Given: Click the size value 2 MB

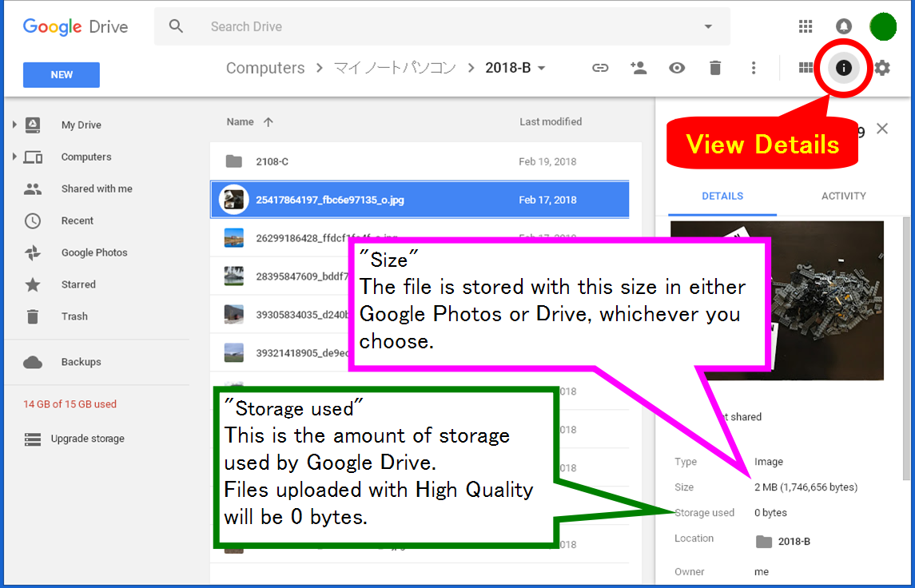Looking at the screenshot, I should pos(806,487).
